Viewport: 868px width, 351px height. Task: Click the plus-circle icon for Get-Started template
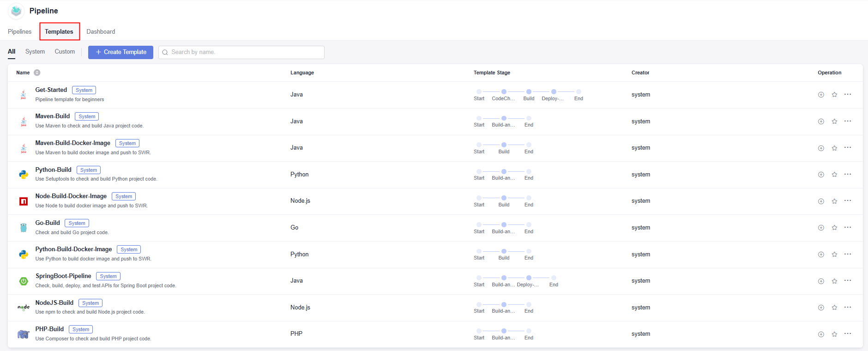821,95
